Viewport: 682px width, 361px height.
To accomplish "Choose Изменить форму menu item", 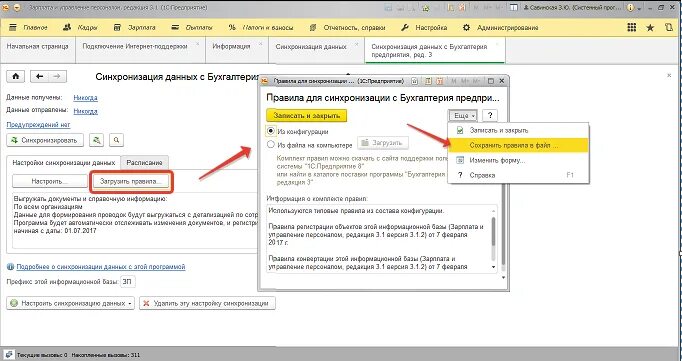I will (518, 160).
